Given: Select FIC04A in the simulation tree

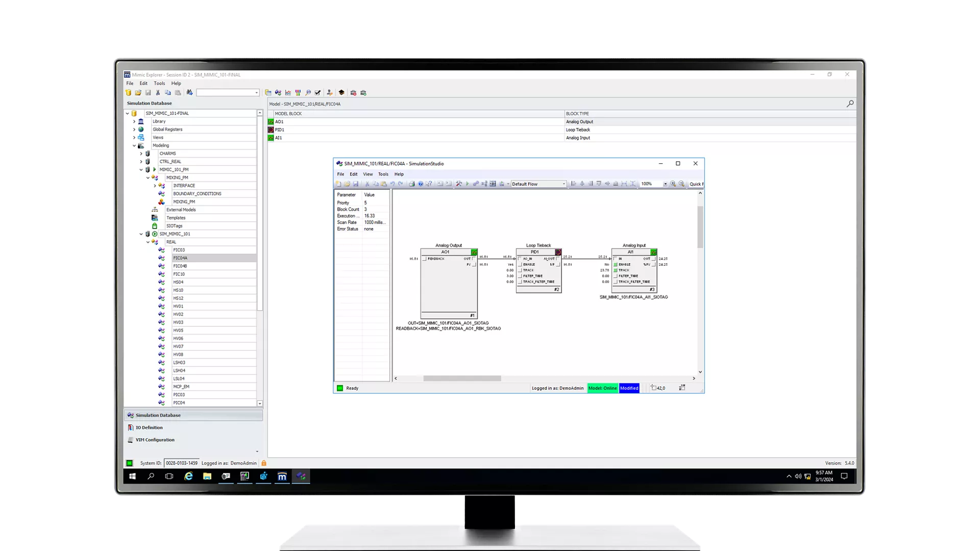Looking at the screenshot, I should coord(180,258).
